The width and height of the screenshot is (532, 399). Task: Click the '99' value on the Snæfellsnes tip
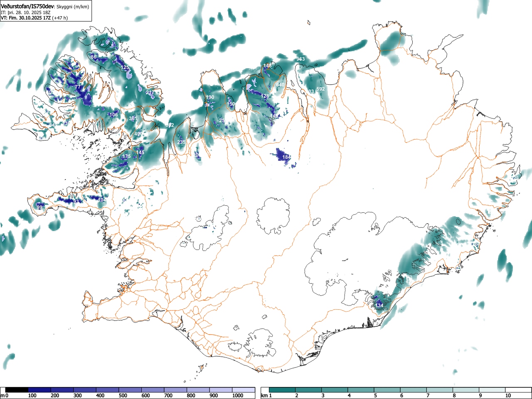pos(39,207)
